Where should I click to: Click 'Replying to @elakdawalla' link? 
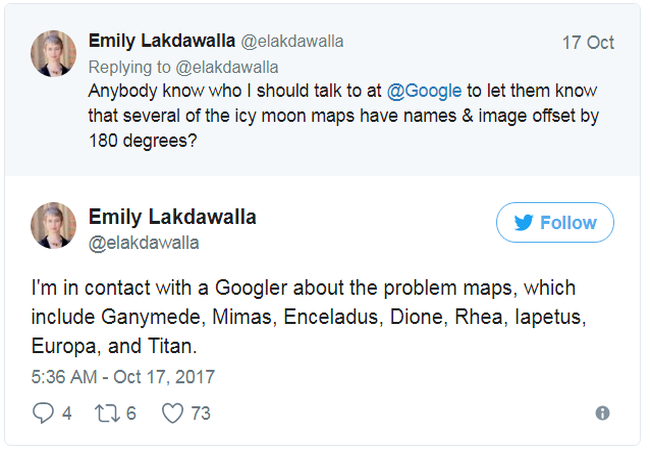coord(183,67)
